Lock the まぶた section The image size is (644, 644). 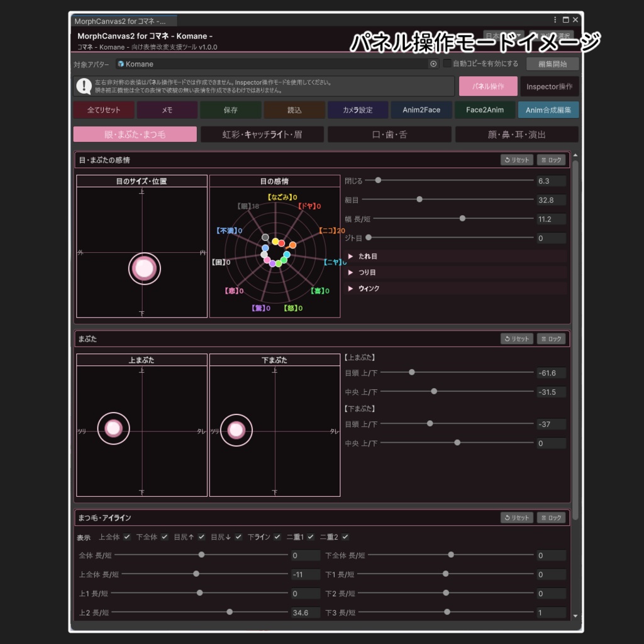pos(551,339)
